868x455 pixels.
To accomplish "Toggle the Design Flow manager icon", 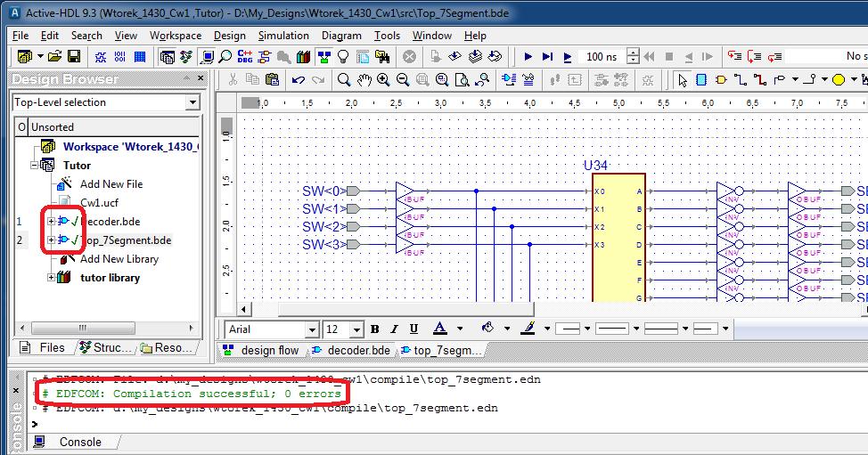I will [x=323, y=56].
